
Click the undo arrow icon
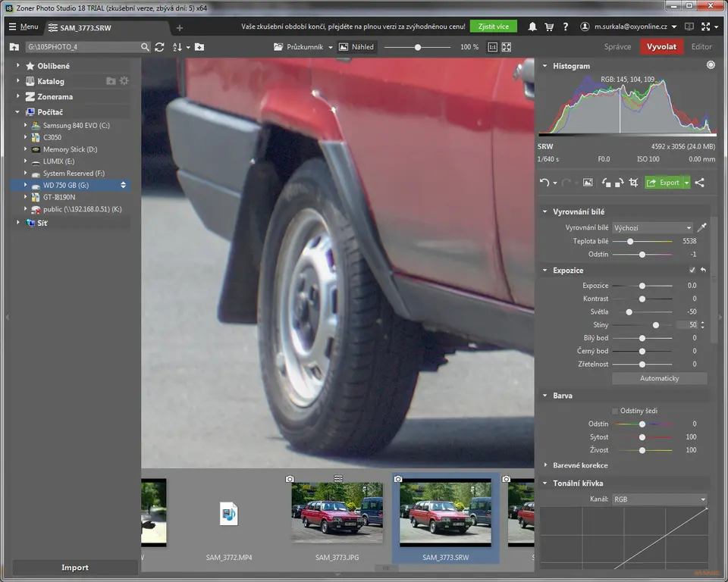pos(544,183)
